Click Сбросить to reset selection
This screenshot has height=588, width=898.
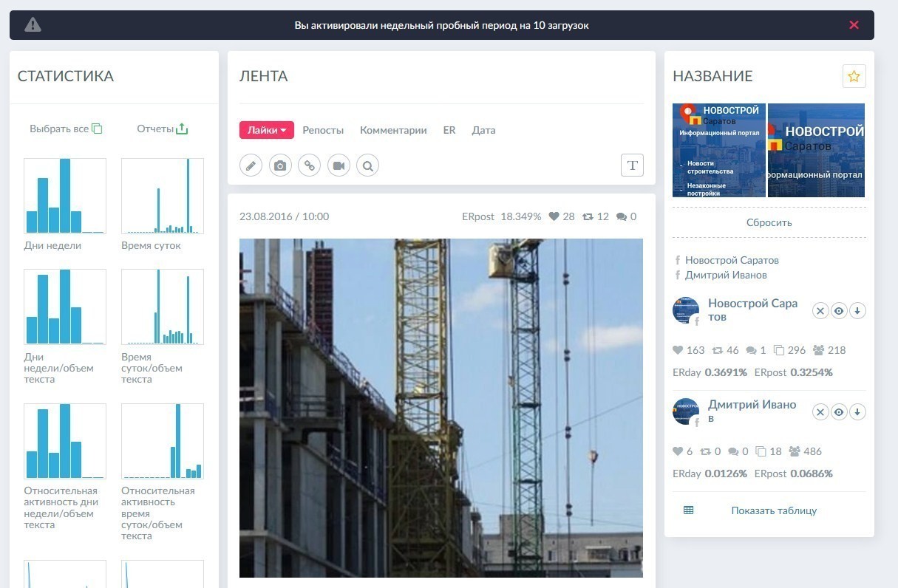[769, 222]
